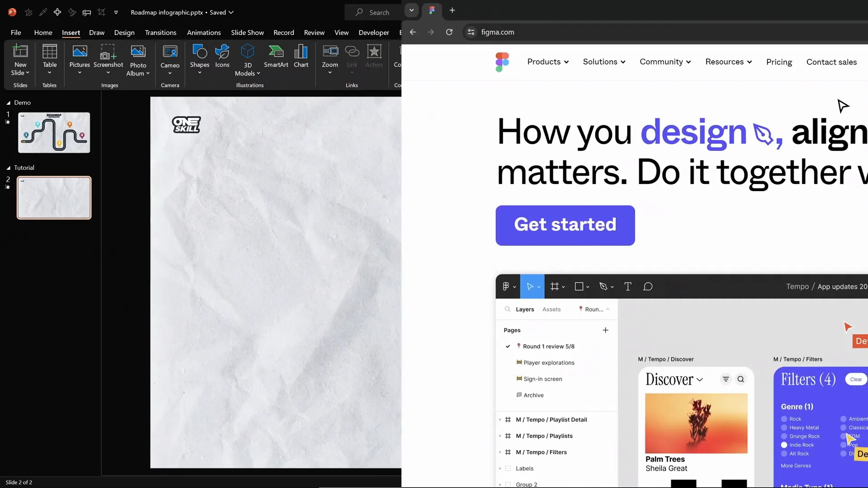Click the Figma logo on the website
This screenshot has height=488, width=868.
502,62
